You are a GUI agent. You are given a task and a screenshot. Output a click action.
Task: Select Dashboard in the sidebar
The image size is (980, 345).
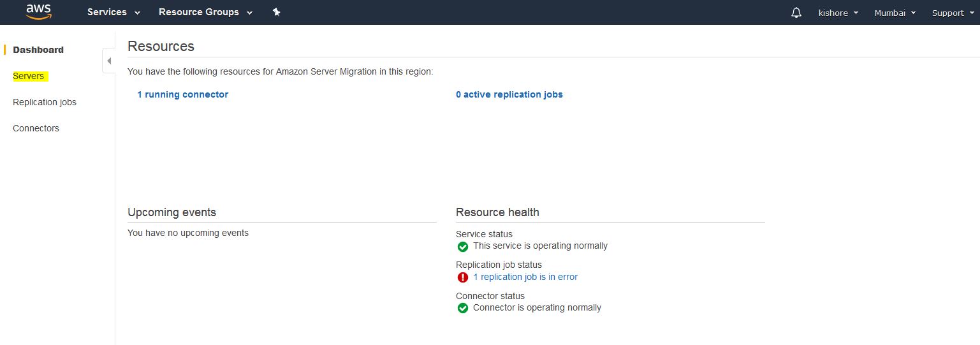coord(38,50)
